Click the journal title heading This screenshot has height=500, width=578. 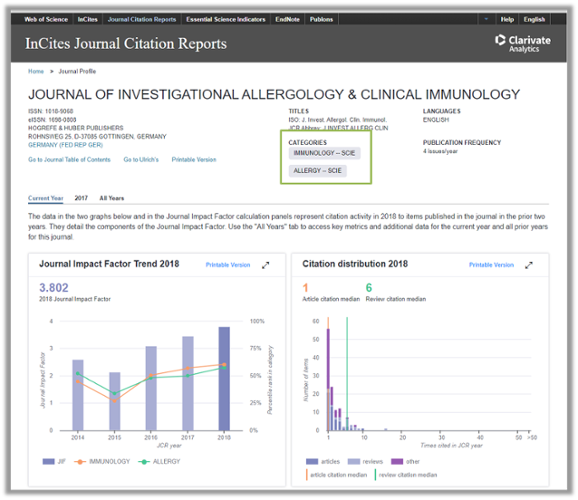pos(274,94)
